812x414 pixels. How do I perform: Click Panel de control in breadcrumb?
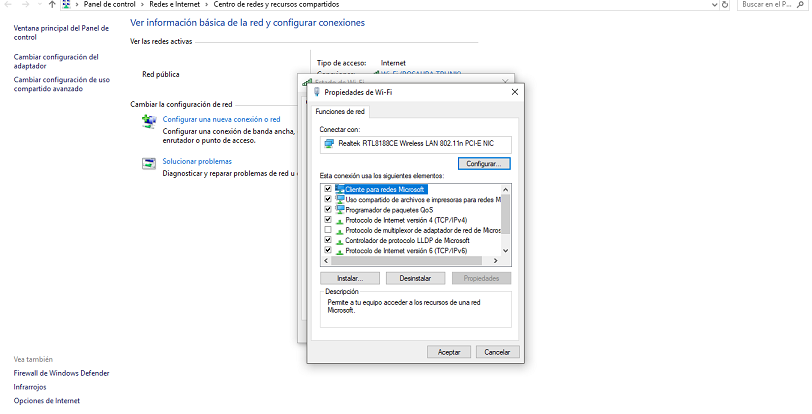click(109, 4)
